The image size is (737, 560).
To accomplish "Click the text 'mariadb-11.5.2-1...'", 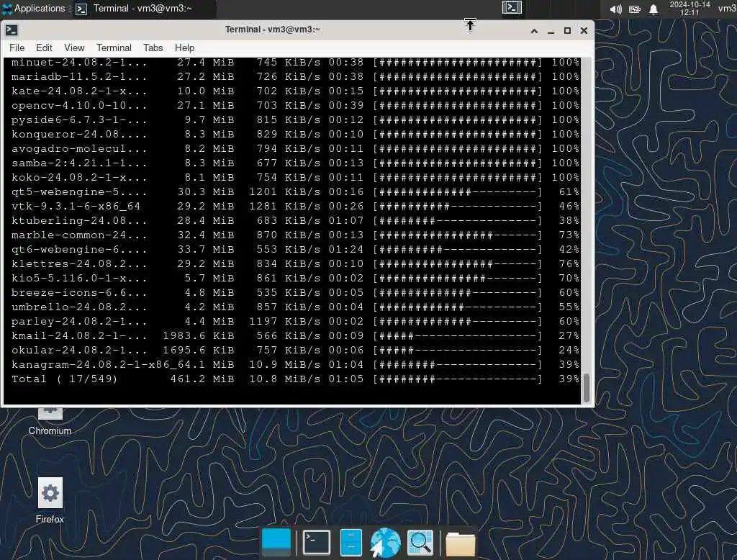I will (79, 76).
